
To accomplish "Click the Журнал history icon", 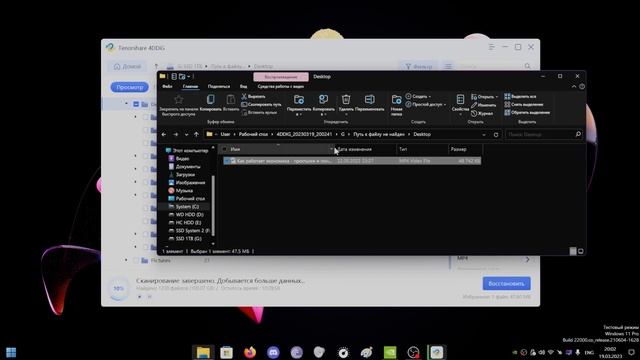I will pos(474,113).
